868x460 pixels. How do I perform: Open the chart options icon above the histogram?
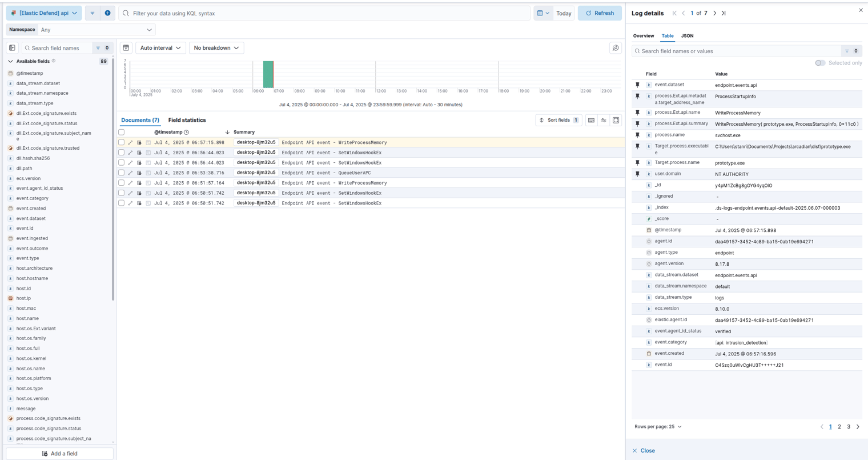click(616, 48)
